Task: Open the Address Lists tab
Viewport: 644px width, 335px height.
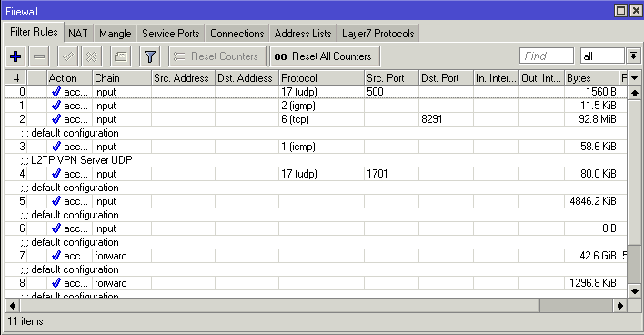Action: (303, 34)
